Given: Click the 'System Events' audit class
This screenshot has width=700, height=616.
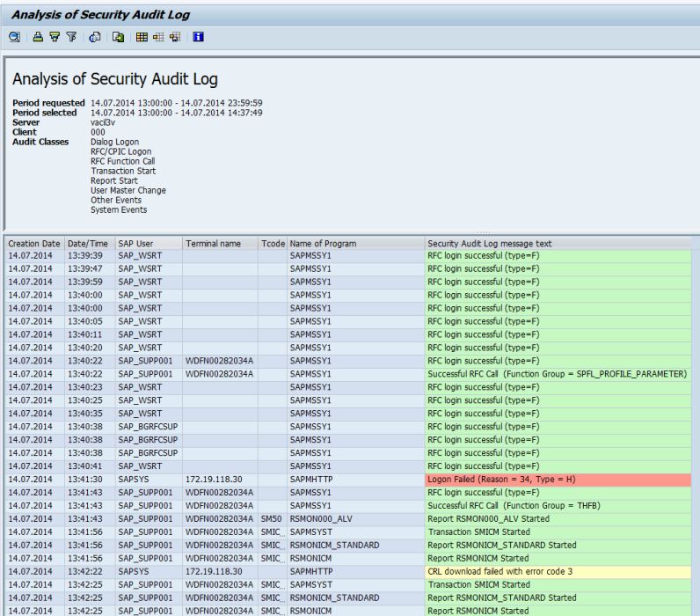Looking at the screenshot, I should (119, 209).
